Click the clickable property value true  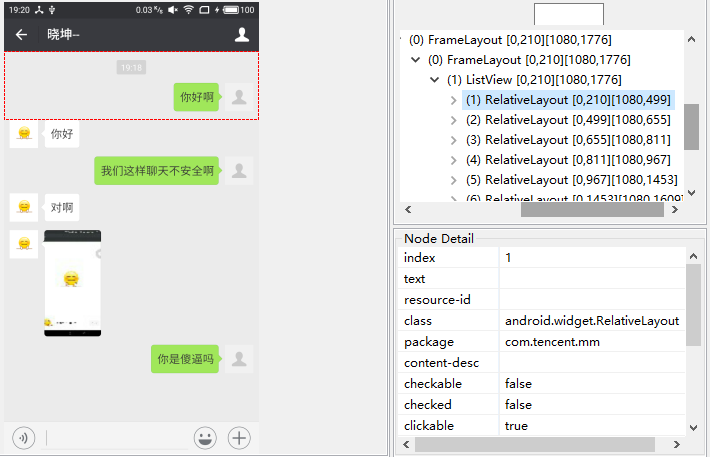pyautogui.click(x=518, y=426)
